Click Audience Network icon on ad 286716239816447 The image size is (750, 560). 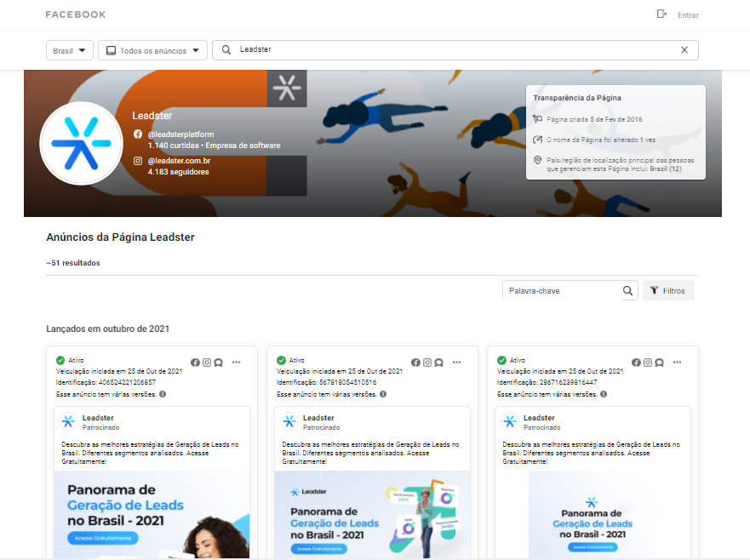point(660,363)
